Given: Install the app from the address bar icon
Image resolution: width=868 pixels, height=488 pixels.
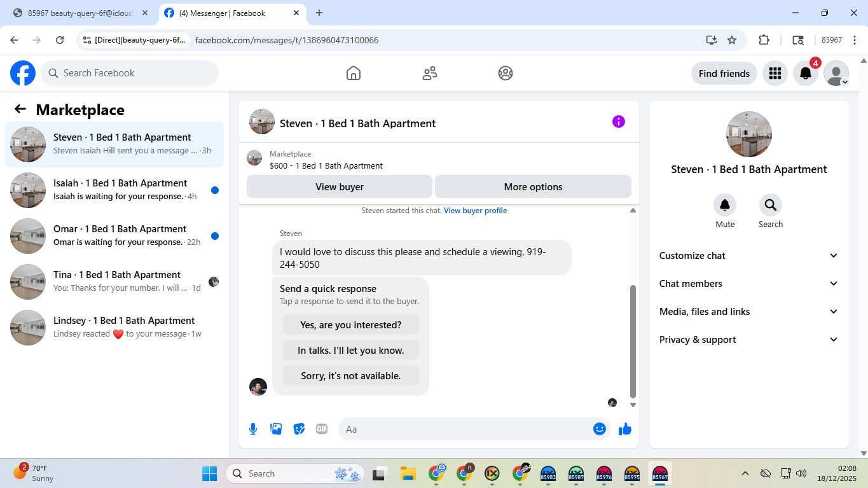Looking at the screenshot, I should pyautogui.click(x=712, y=40).
